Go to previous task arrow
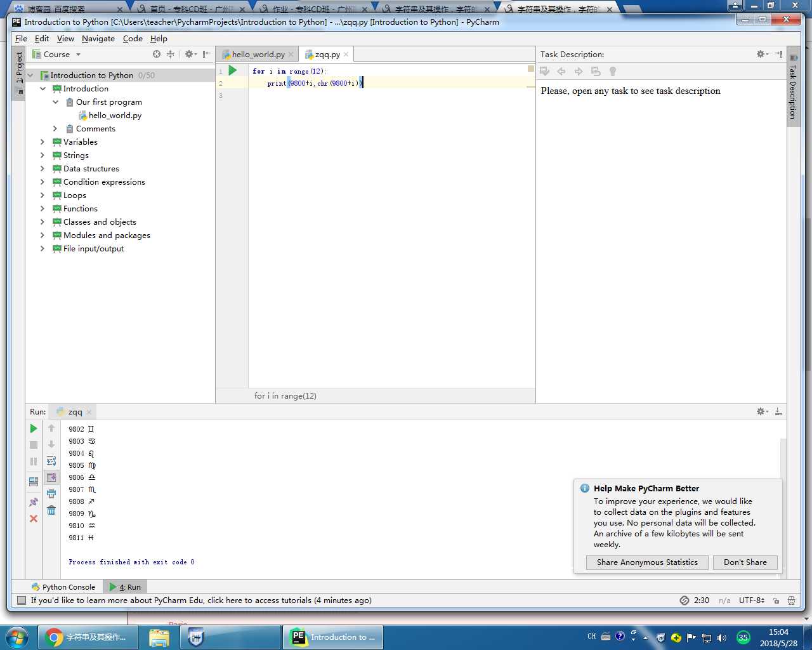Image resolution: width=812 pixels, height=650 pixels. pyautogui.click(x=561, y=71)
